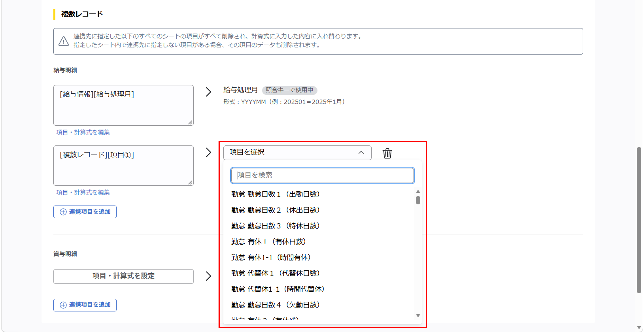Pick 勤怠 代替休1-1（時間代替休）

coord(278,289)
